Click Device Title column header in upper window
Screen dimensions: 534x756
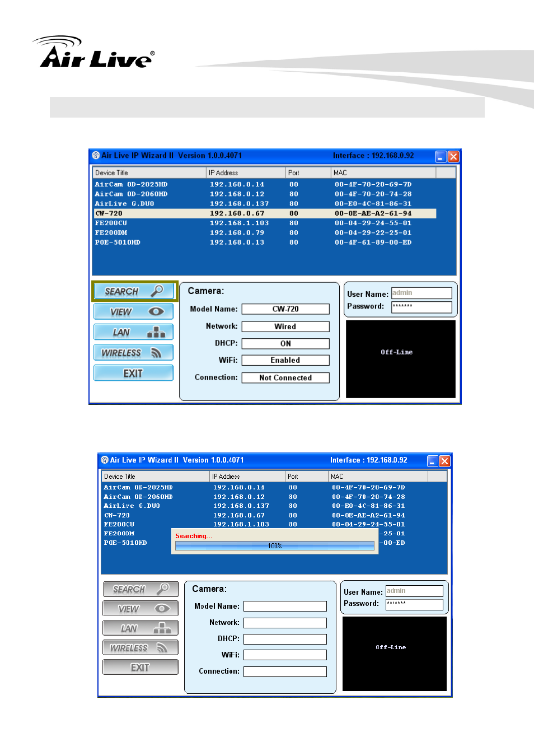[149, 173]
